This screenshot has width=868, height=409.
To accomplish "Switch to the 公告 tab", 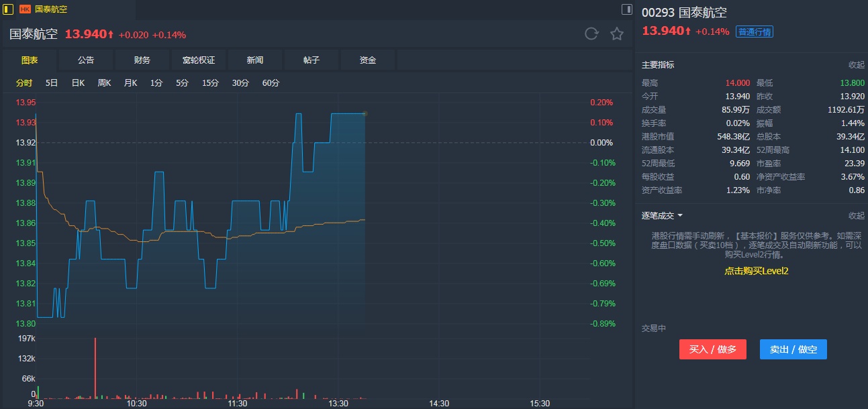I will point(86,60).
